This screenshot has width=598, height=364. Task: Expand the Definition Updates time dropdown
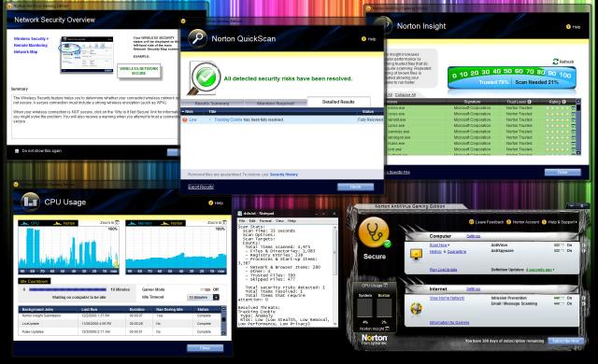click(x=554, y=270)
